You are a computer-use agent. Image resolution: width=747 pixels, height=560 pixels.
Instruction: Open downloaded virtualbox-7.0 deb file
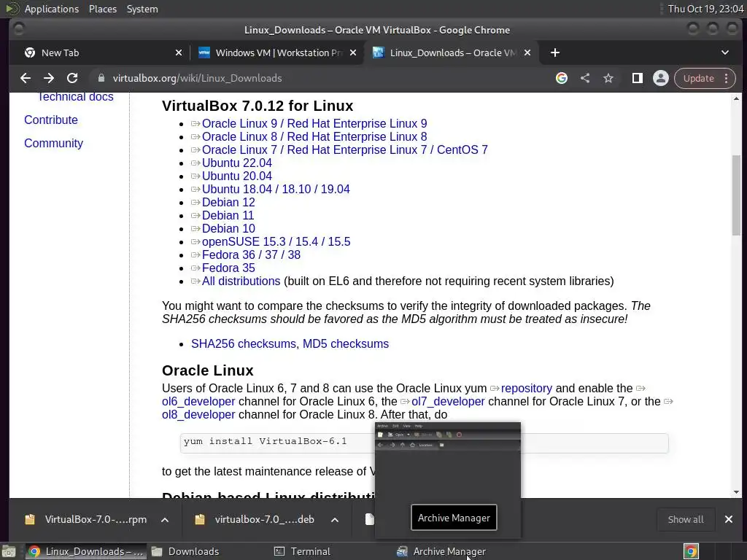tap(255, 519)
